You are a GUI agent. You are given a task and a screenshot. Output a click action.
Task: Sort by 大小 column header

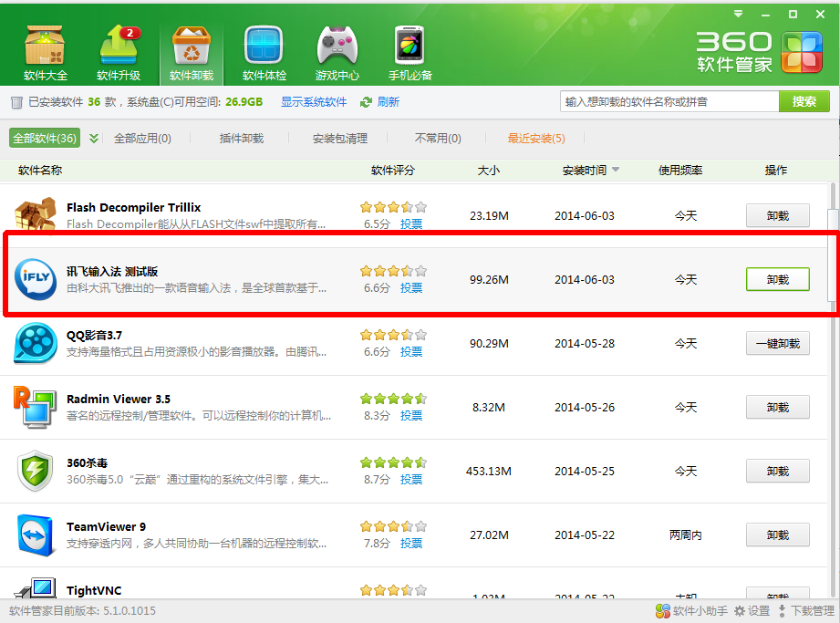[489, 171]
